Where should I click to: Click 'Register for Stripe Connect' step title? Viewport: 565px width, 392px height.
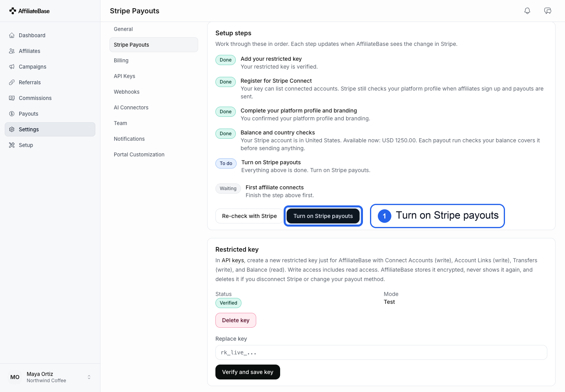coord(276,81)
